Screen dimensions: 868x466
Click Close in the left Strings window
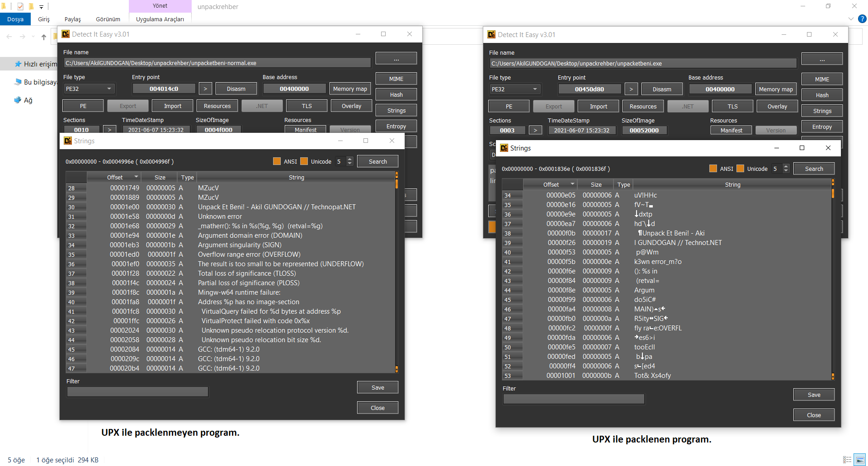point(378,408)
